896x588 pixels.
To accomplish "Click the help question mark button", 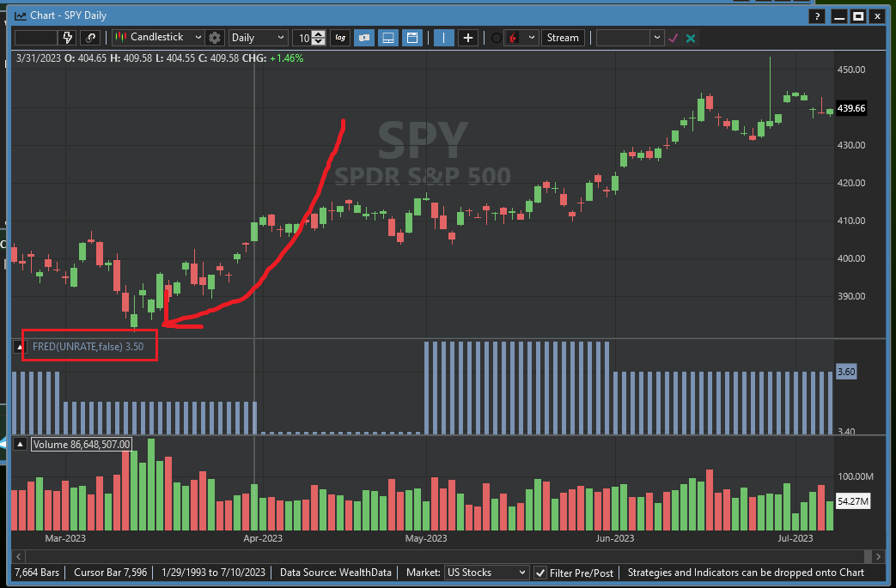I will tap(817, 16).
